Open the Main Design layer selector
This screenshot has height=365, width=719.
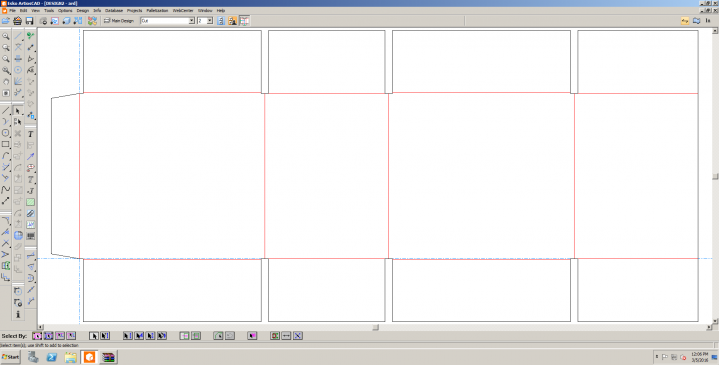tap(119, 21)
